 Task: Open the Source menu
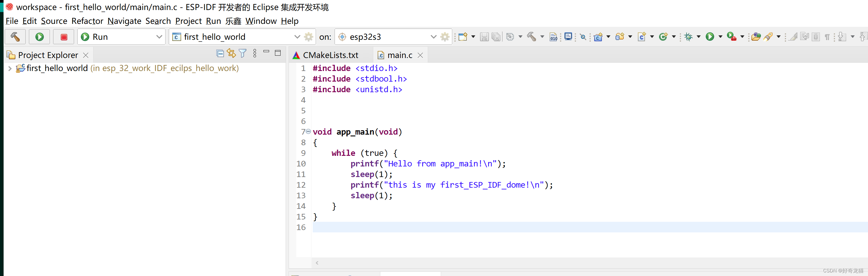54,21
